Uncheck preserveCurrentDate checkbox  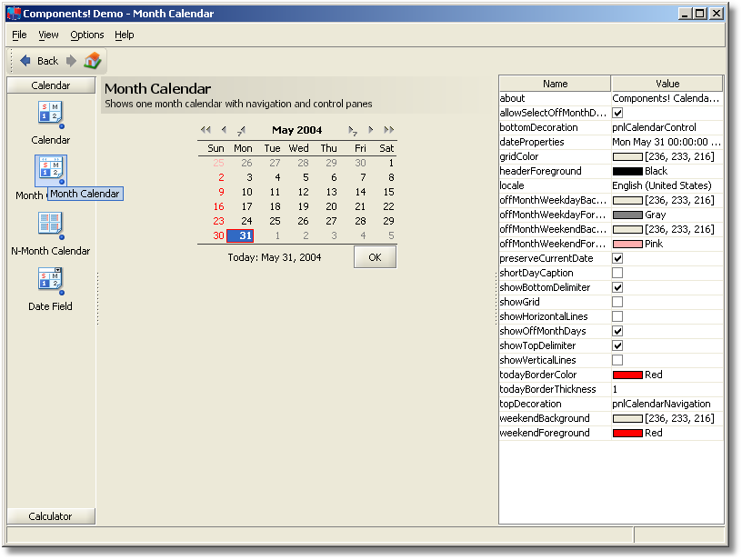(x=617, y=258)
